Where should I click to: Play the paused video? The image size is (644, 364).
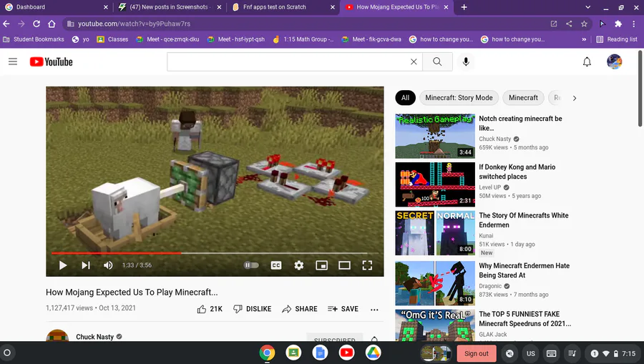click(x=63, y=265)
